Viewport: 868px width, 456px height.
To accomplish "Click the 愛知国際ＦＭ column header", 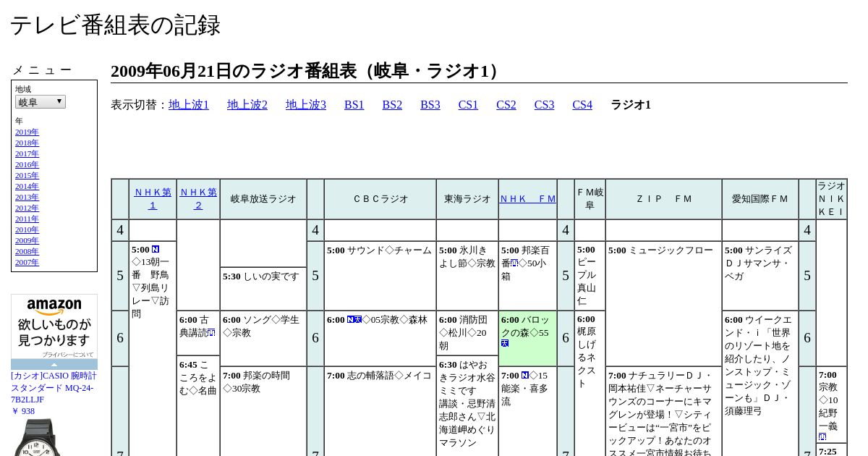I will click(760, 199).
